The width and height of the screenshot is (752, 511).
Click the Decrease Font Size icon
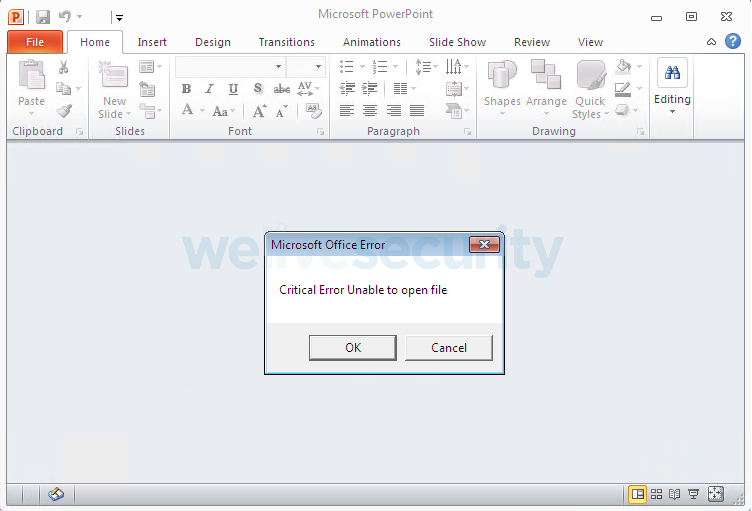point(282,111)
